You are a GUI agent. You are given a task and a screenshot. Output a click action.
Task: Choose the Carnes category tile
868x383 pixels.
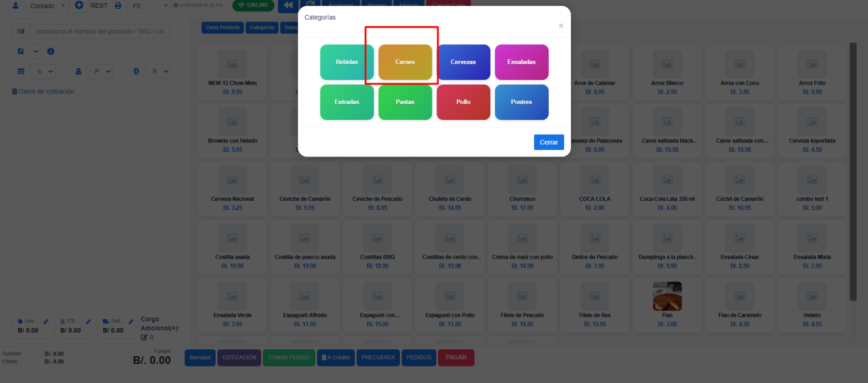coord(405,62)
